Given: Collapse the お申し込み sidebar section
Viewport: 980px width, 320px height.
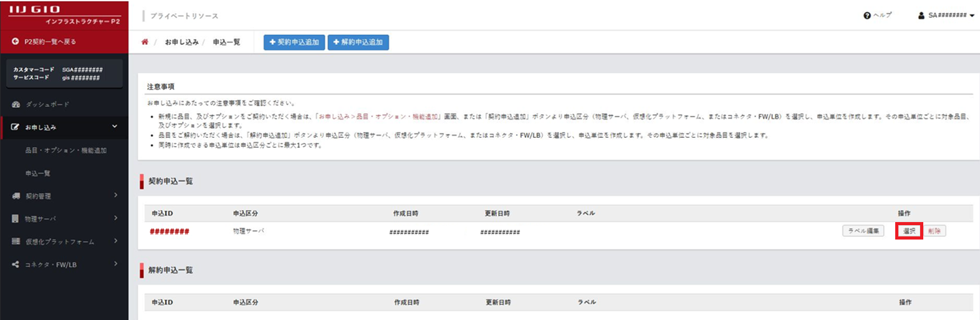Looking at the screenshot, I should (x=115, y=127).
